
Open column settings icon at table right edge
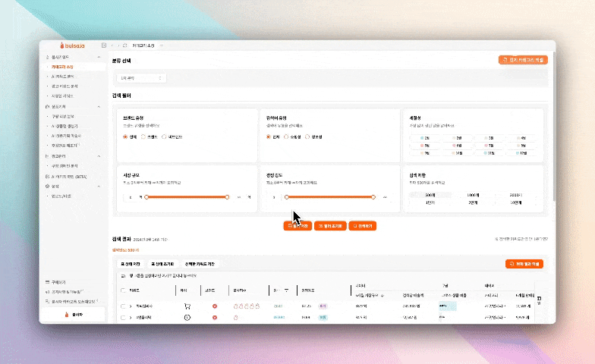[539, 299]
